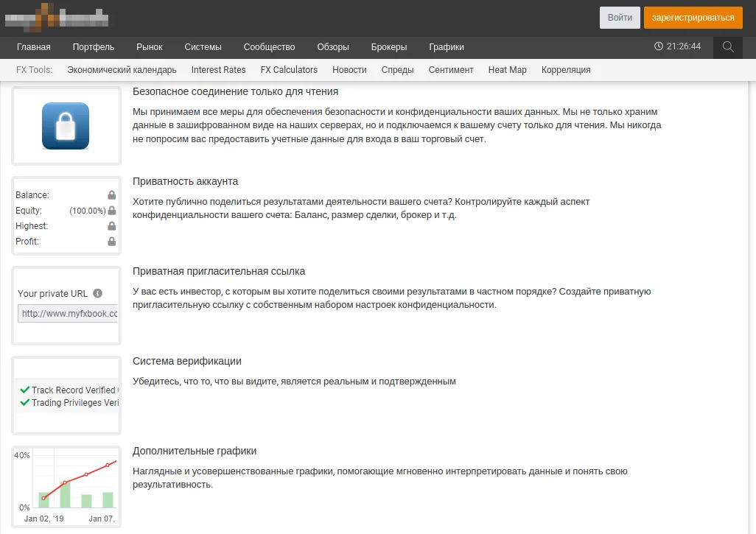Screen dimensions: 756x534
Task: Open the Рынок menu item
Action: coord(150,46)
